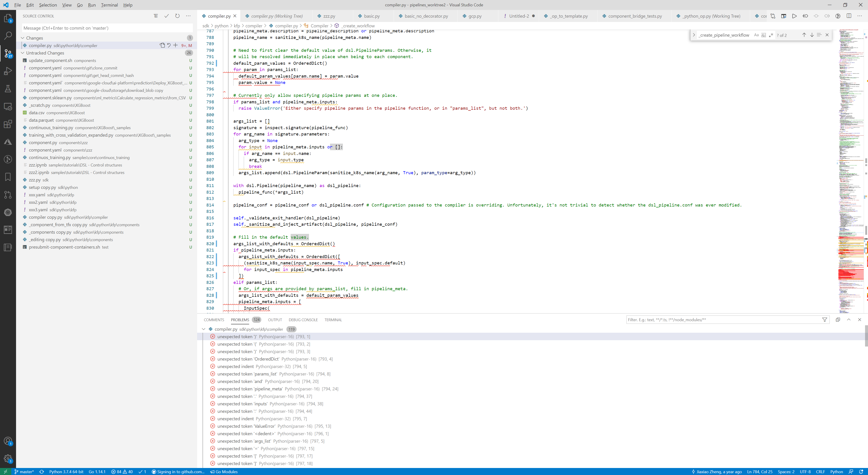
Task: Switch to the basic.py editor tab
Action: pyautogui.click(x=372, y=16)
